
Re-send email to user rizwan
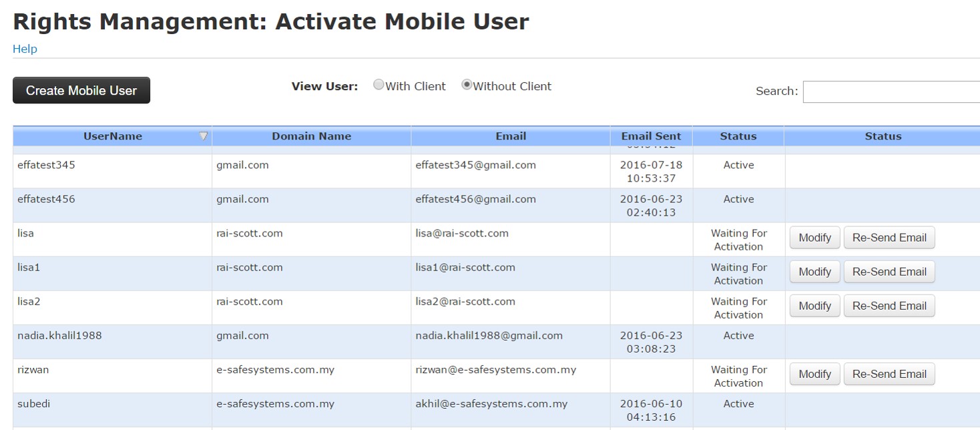pyautogui.click(x=889, y=374)
